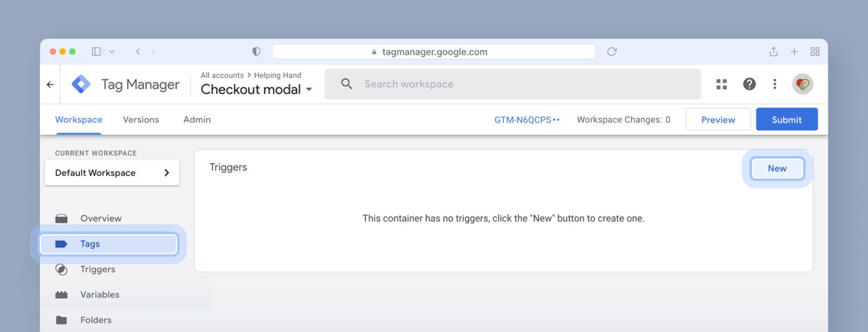Click the Safari forward navigation arrow
The height and width of the screenshot is (332, 868).
pyautogui.click(x=153, y=52)
